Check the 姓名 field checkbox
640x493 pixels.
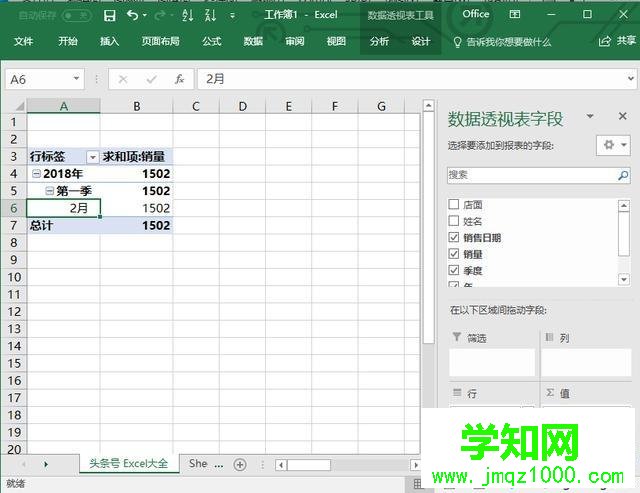click(453, 221)
